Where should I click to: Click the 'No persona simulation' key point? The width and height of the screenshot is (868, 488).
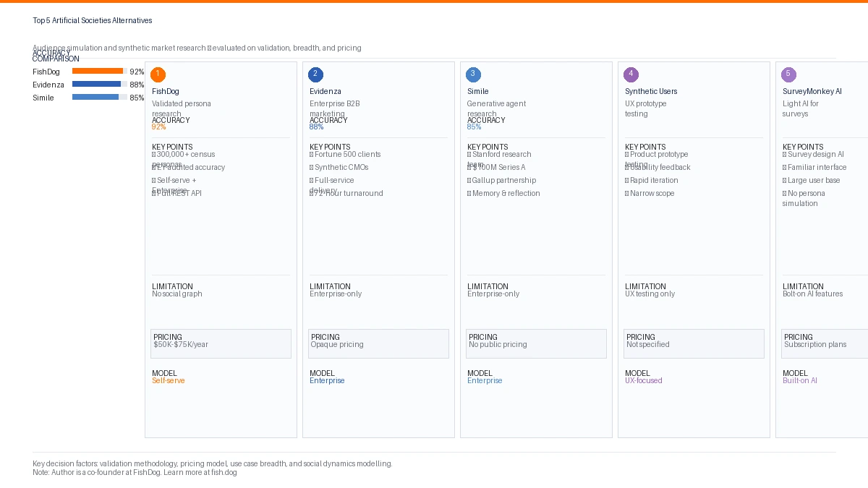(804, 199)
